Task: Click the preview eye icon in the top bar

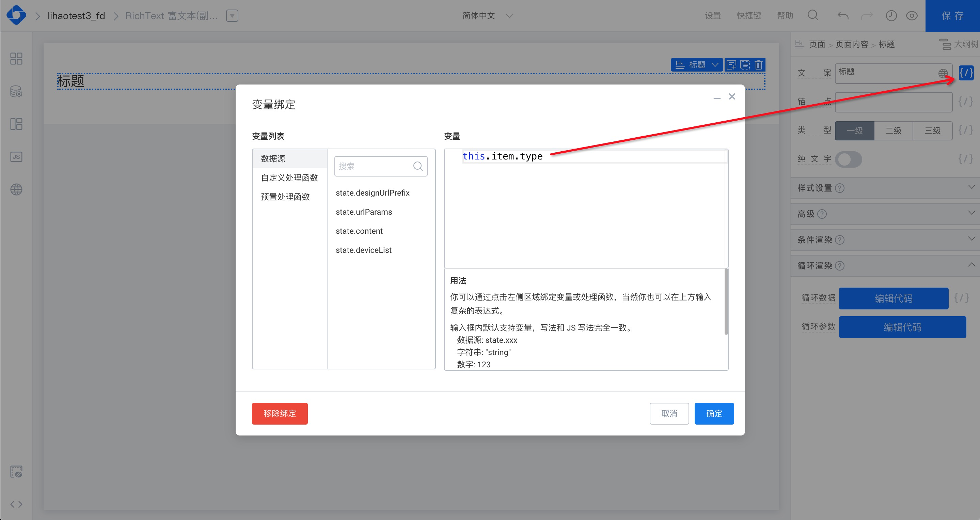Action: pos(912,16)
